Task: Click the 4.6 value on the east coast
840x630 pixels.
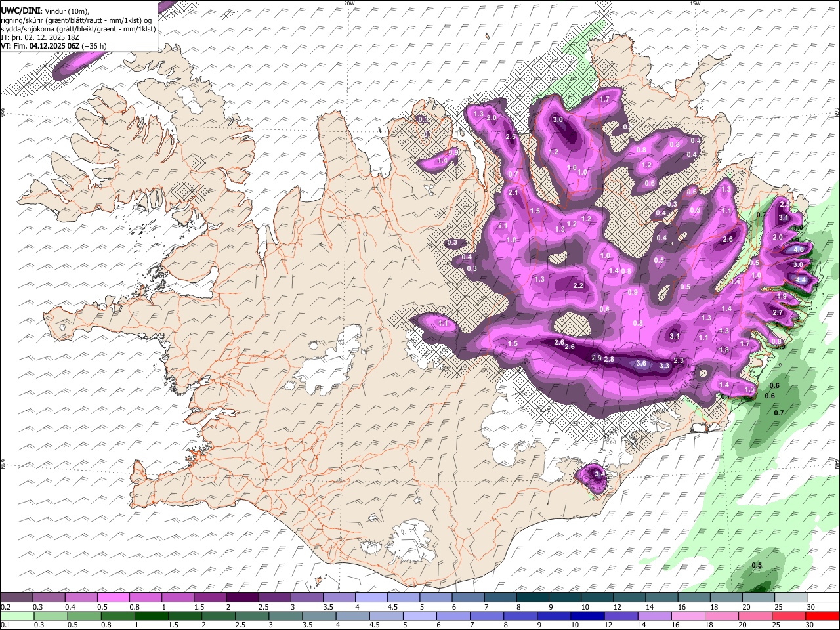Action: tap(799, 249)
